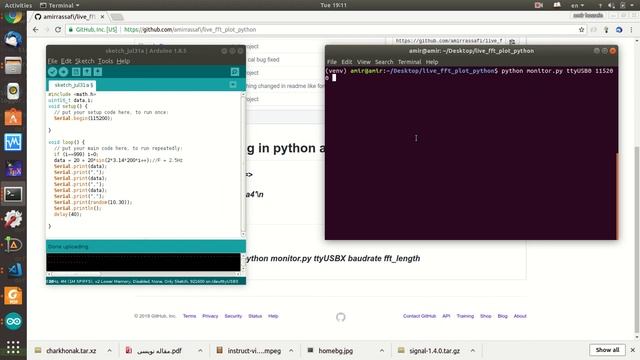Expand options for homebg.jpg download
The width and height of the screenshot is (640, 360).
(x=382, y=351)
